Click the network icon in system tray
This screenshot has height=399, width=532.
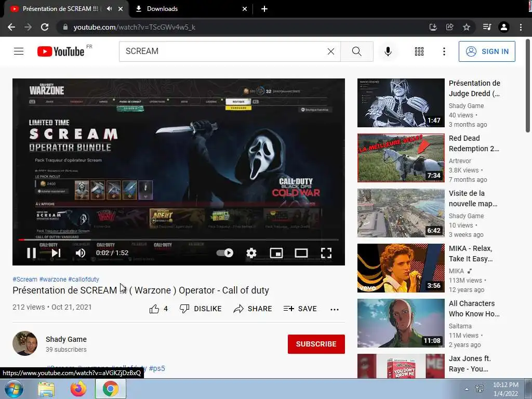pos(480,389)
